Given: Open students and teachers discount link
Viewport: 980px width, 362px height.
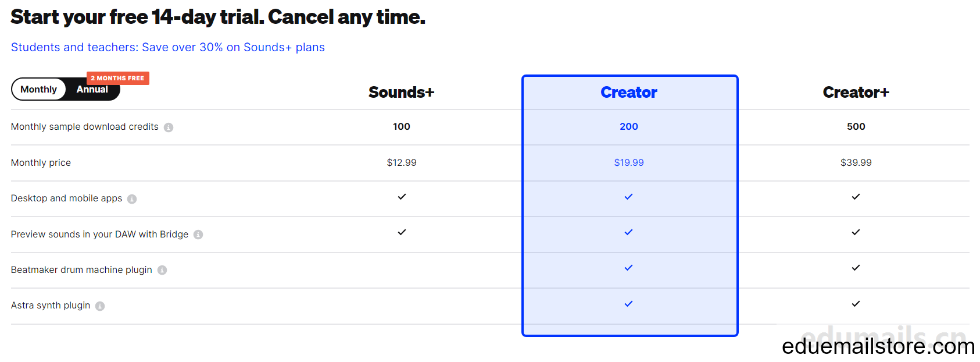Looking at the screenshot, I should pyautogui.click(x=168, y=47).
